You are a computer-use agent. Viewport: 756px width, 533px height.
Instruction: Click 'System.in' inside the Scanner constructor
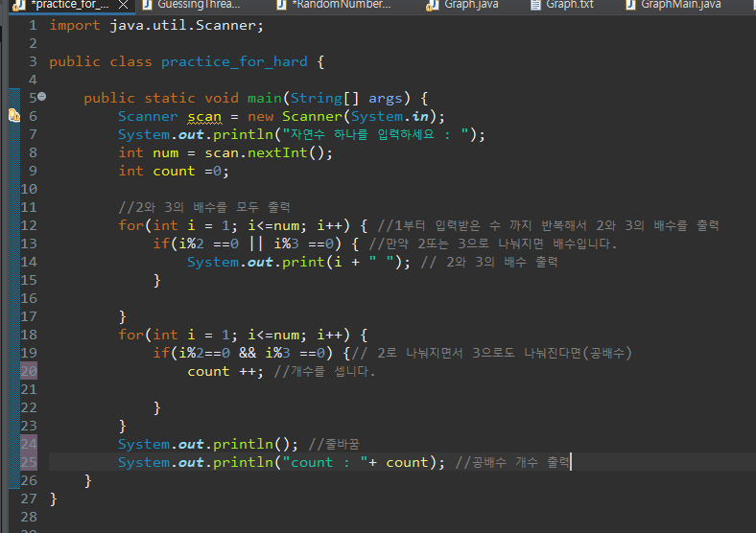pos(390,116)
